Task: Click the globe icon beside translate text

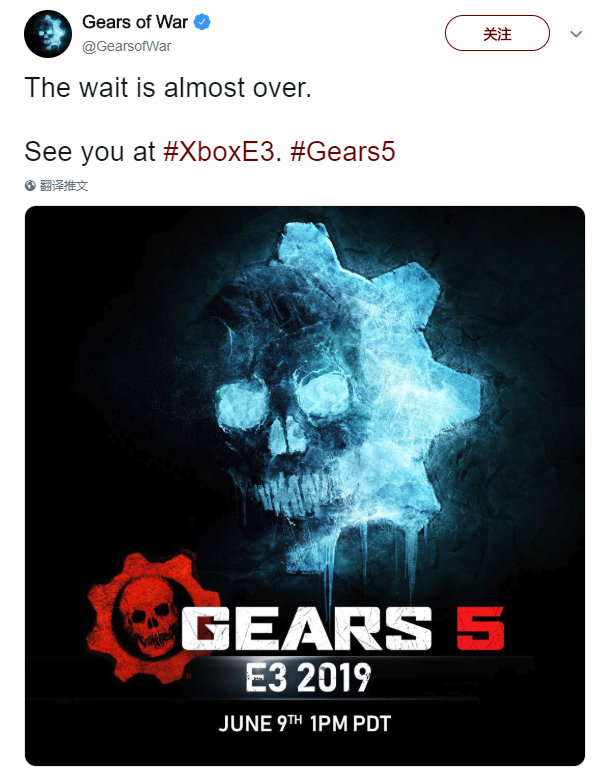Action: coord(30,186)
